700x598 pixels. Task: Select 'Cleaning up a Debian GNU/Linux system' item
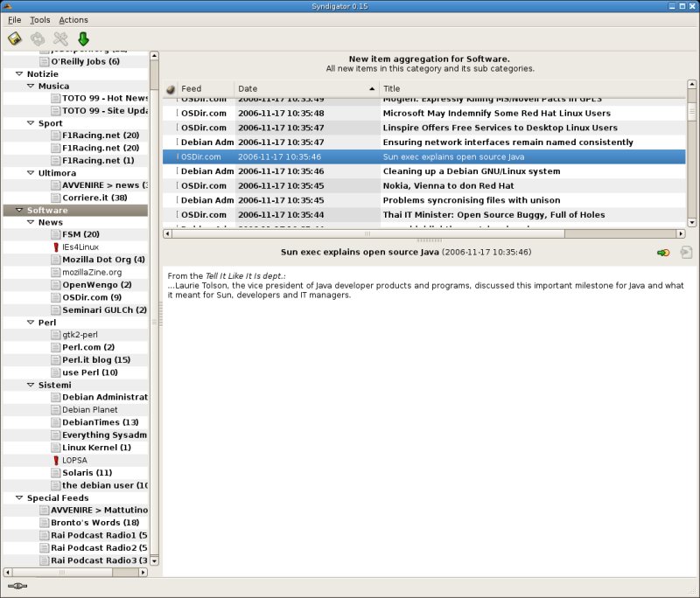tap(424, 171)
